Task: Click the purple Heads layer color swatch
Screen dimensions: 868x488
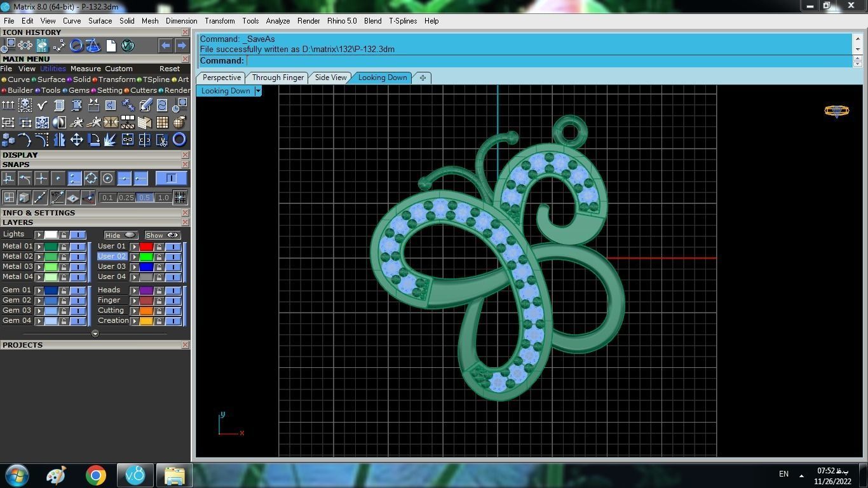Action: (x=146, y=290)
